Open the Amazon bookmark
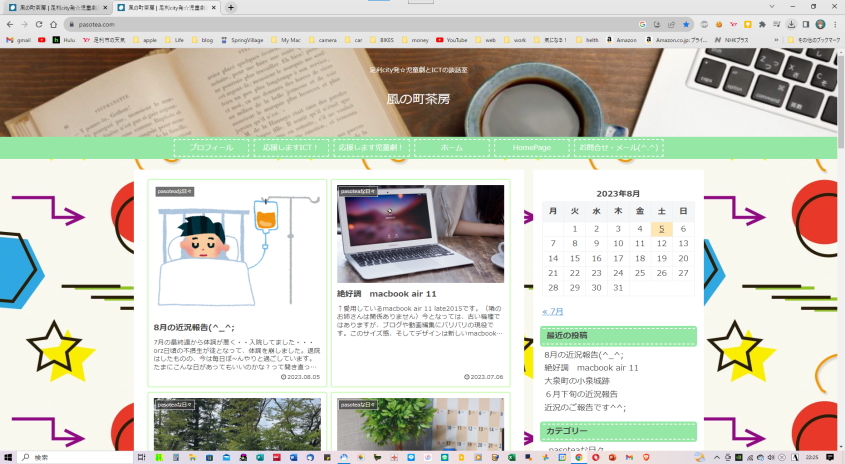 622,40
